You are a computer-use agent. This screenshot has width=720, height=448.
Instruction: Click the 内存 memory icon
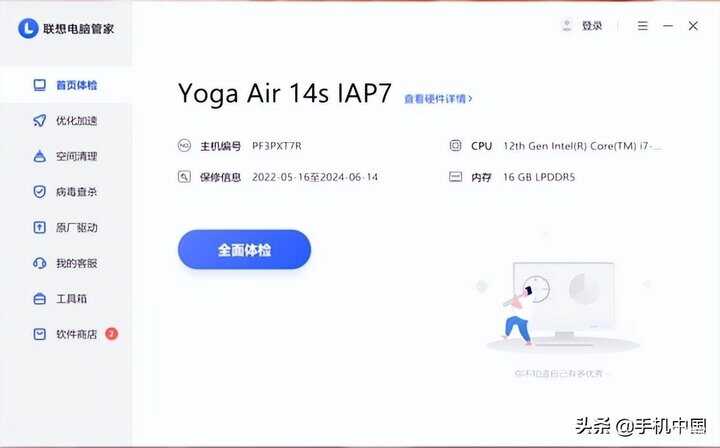click(x=455, y=177)
